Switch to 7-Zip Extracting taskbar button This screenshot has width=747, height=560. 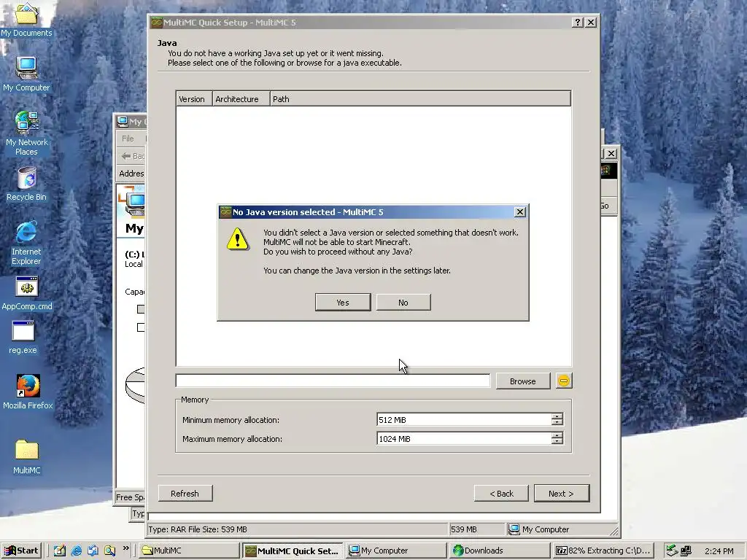pyautogui.click(x=603, y=551)
